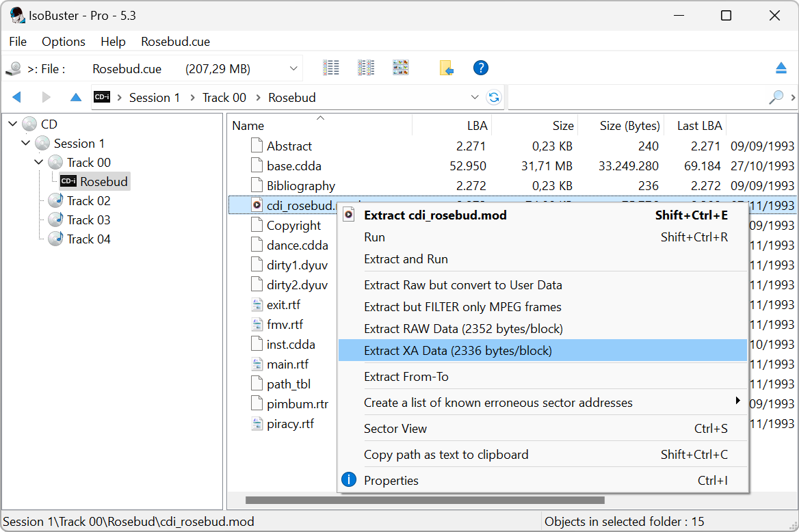Choose Extract XA Data (2336 bytes/block)
Image resolution: width=799 pixels, height=532 pixels.
click(542, 351)
